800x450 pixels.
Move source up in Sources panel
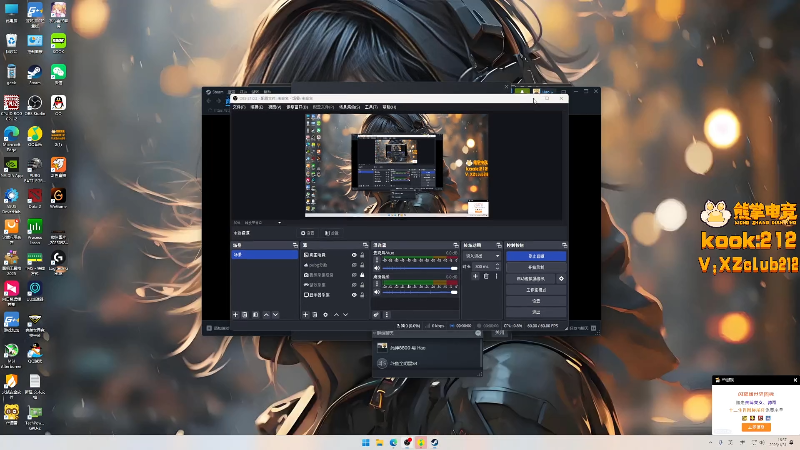coord(336,315)
